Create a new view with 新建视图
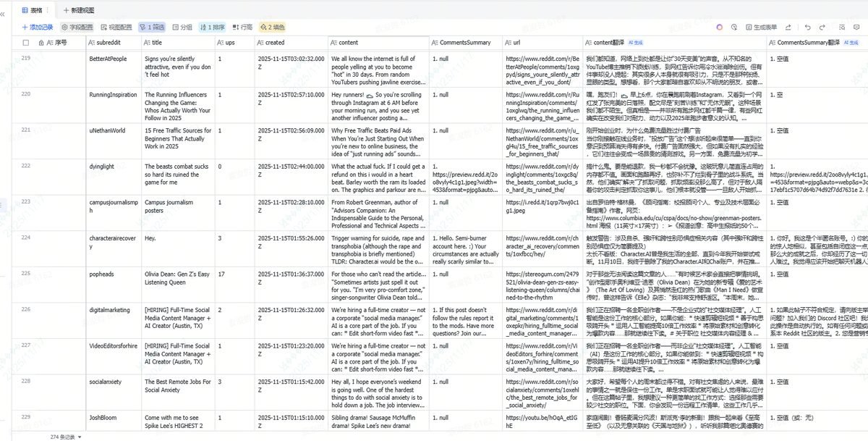The height and width of the screenshot is (441, 868). tap(78, 10)
